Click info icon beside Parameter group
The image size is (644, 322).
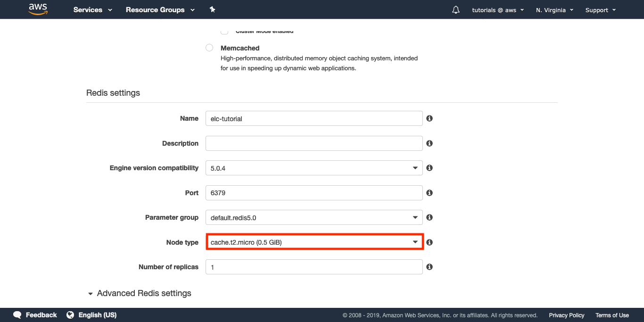point(429,217)
